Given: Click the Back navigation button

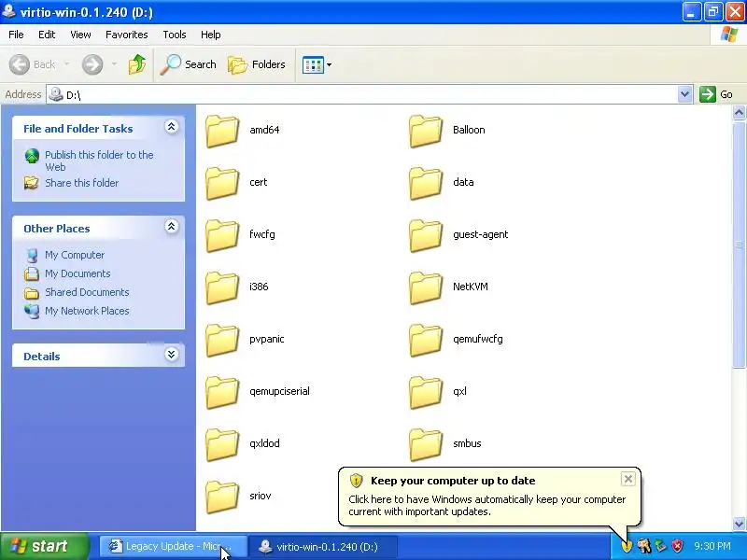Looking at the screenshot, I should click(33, 64).
